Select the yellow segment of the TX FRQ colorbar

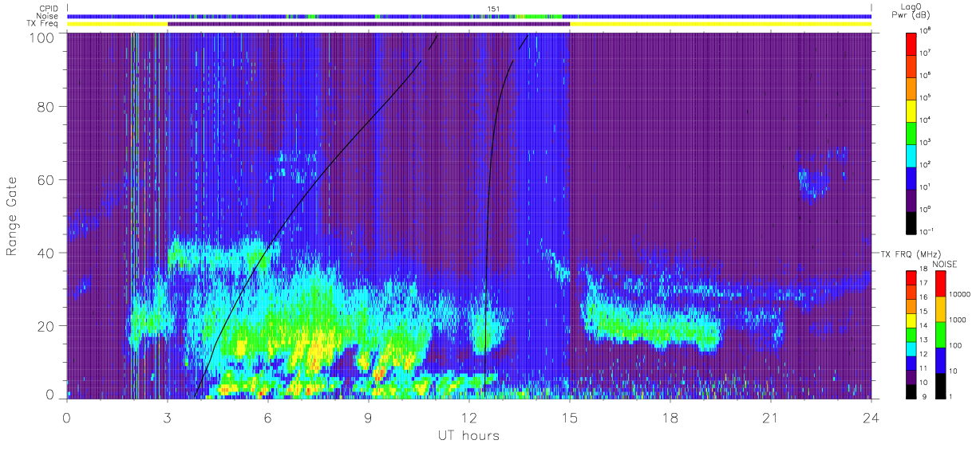pyautogui.click(x=911, y=320)
